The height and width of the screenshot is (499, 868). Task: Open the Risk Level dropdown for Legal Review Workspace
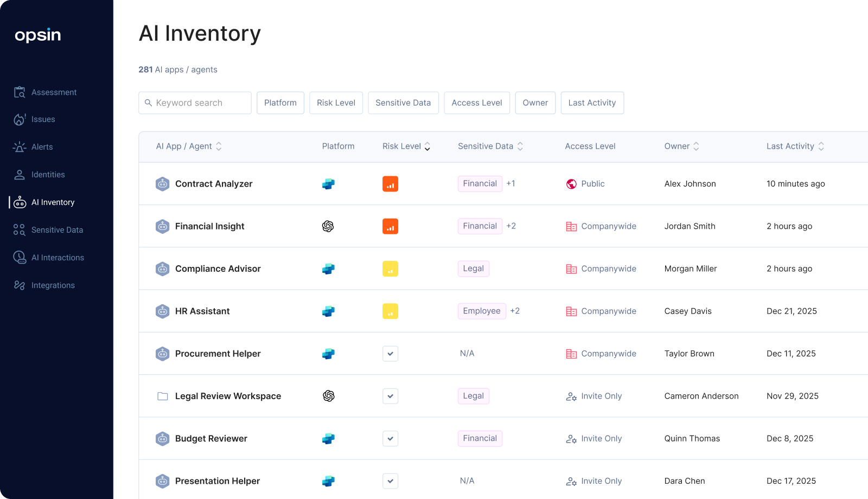[x=390, y=396]
